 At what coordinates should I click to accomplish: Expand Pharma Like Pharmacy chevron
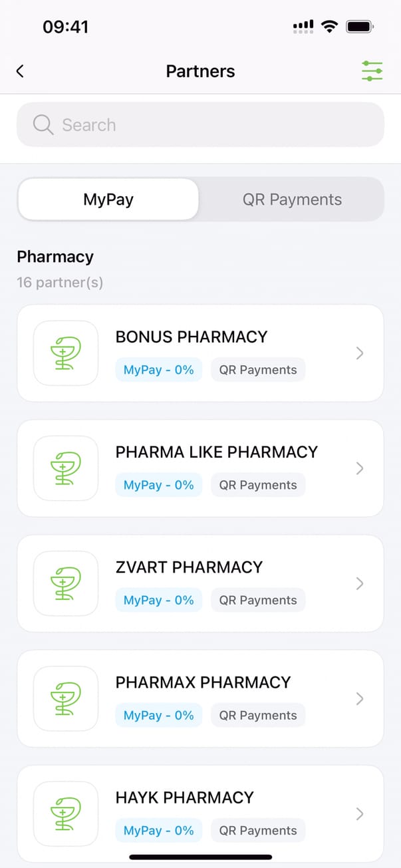click(x=360, y=468)
